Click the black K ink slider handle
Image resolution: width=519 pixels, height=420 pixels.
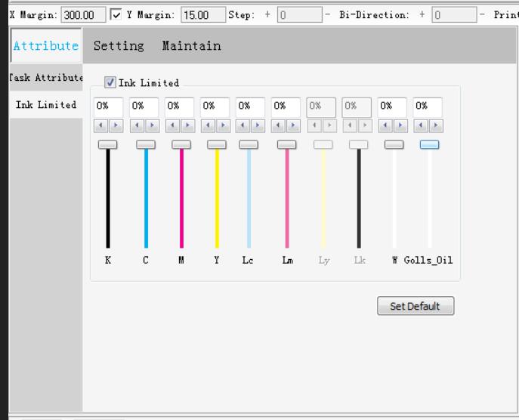(108, 144)
